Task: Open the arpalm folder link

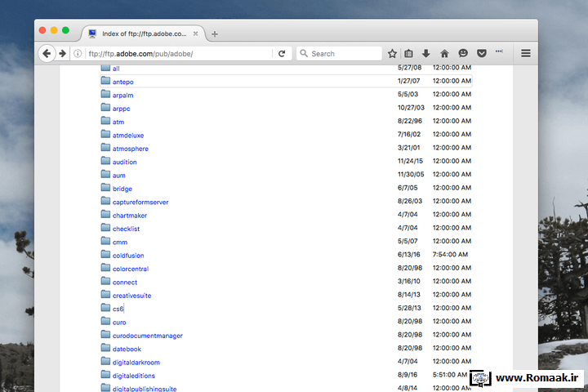Action: tap(123, 96)
